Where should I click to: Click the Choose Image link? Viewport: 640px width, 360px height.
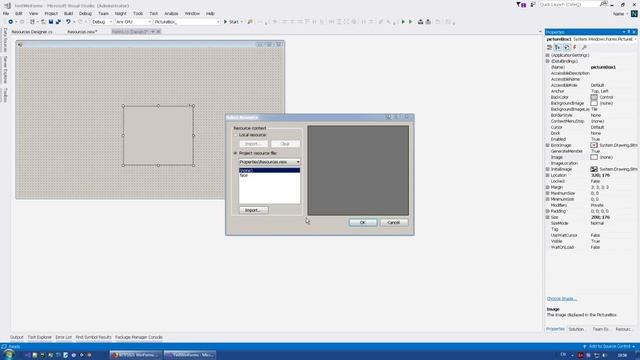[x=562, y=299]
